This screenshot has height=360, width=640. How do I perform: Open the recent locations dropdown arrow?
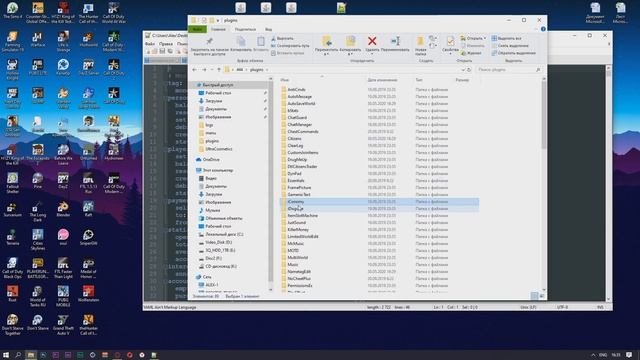[x=211, y=70]
